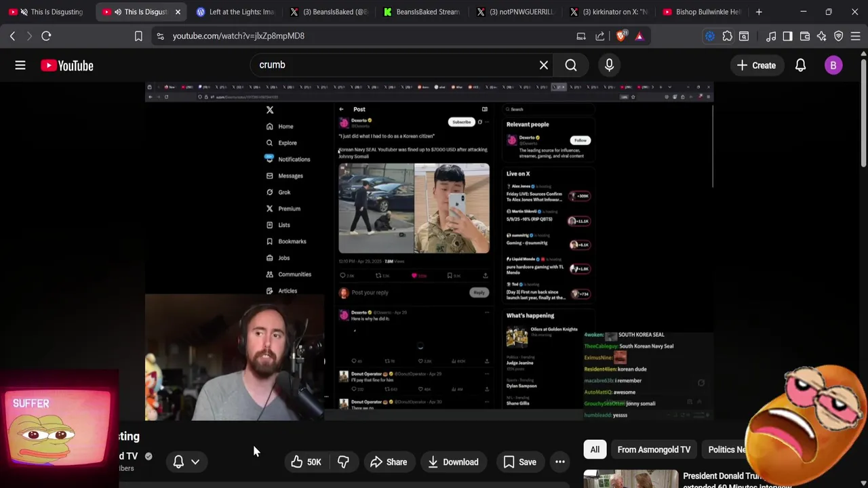868x488 pixels.
Task: Go to the YouTube home logo
Action: tap(66, 66)
